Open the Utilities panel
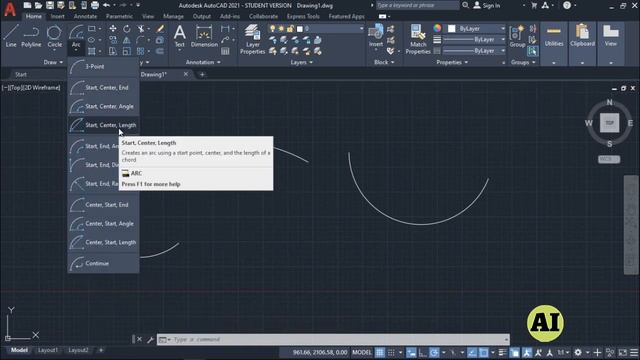Image resolution: width=640 pixels, height=360 pixels. tap(553, 36)
